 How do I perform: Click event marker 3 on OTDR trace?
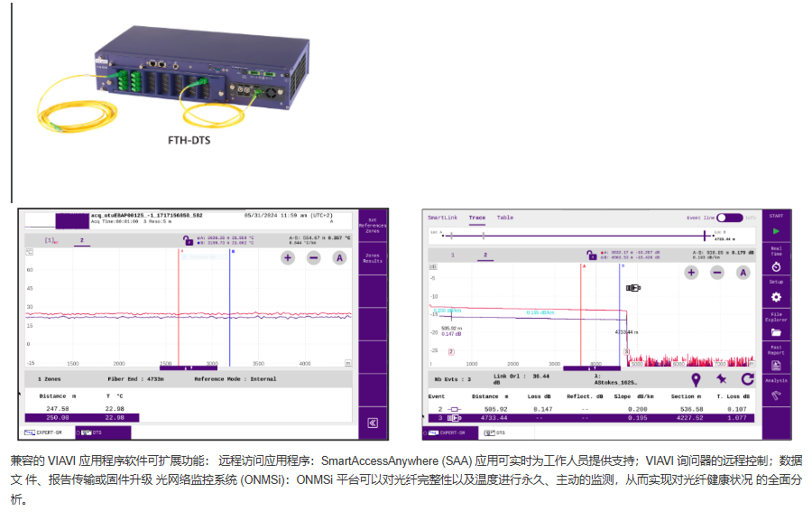click(627, 352)
